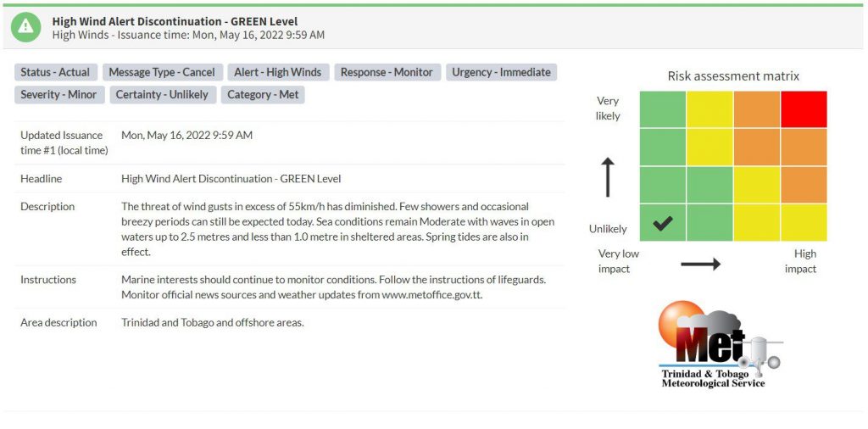
Task: Select the Certainty - Unlikely tag
Action: pyautogui.click(x=162, y=95)
